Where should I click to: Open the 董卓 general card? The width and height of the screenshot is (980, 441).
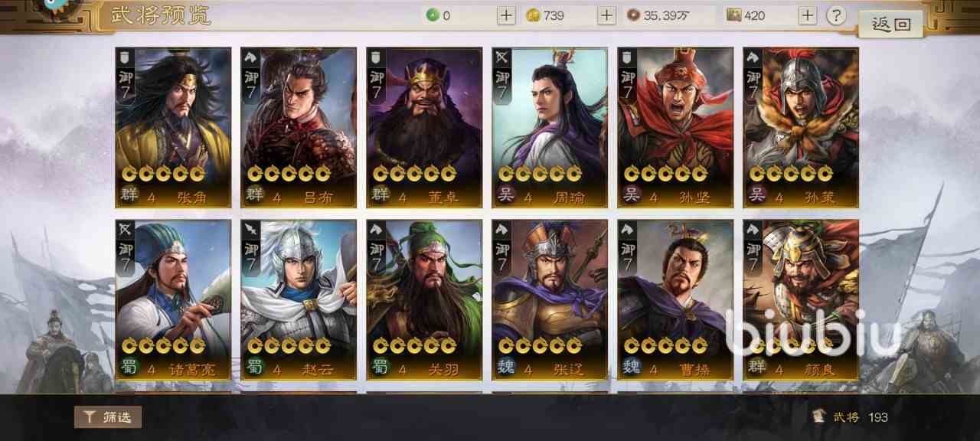coord(424,128)
